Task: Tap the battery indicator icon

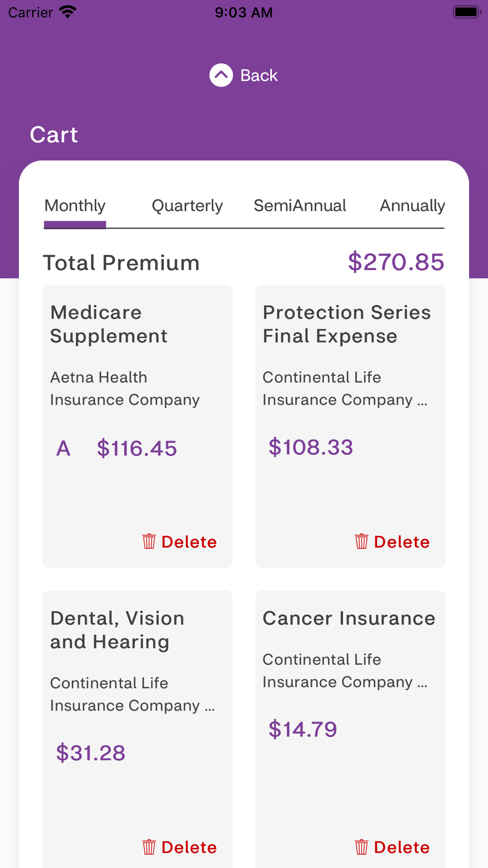Action: [x=467, y=12]
